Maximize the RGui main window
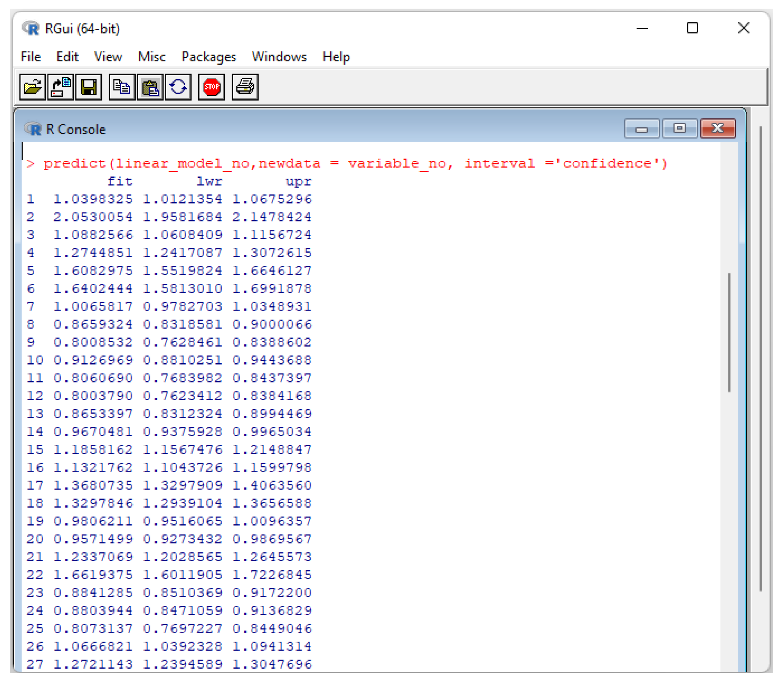This screenshot has width=784, height=681. click(692, 28)
